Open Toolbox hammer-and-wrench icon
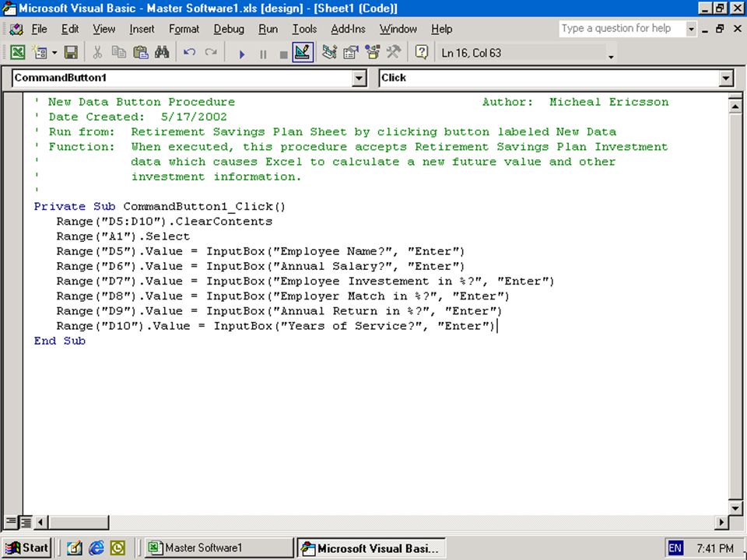Screen dimensions: 747x560 point(394,52)
